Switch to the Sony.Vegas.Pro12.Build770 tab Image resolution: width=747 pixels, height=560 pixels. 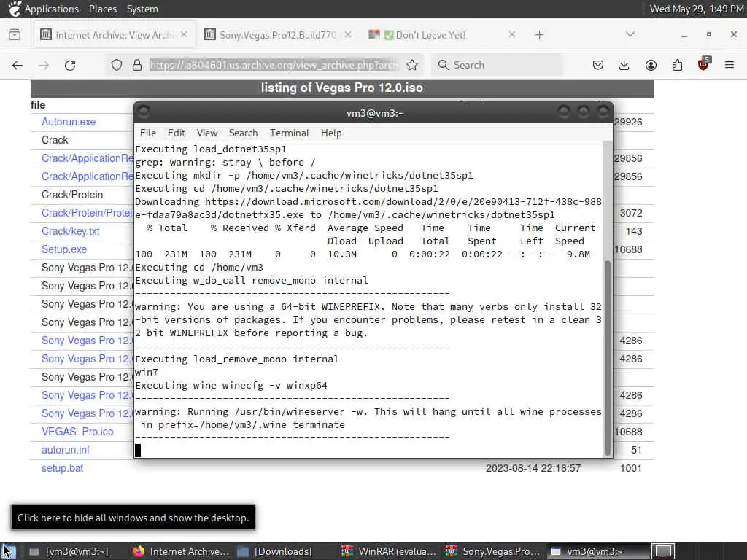278,35
